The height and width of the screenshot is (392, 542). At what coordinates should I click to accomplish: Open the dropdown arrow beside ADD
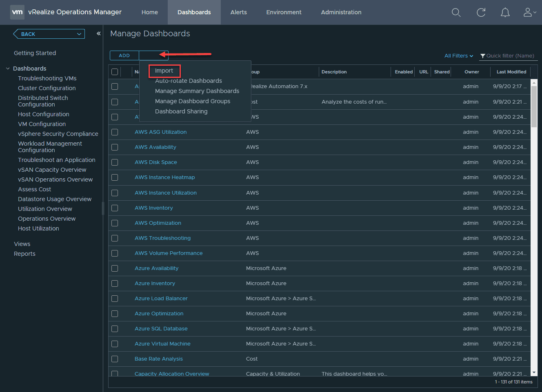click(153, 55)
